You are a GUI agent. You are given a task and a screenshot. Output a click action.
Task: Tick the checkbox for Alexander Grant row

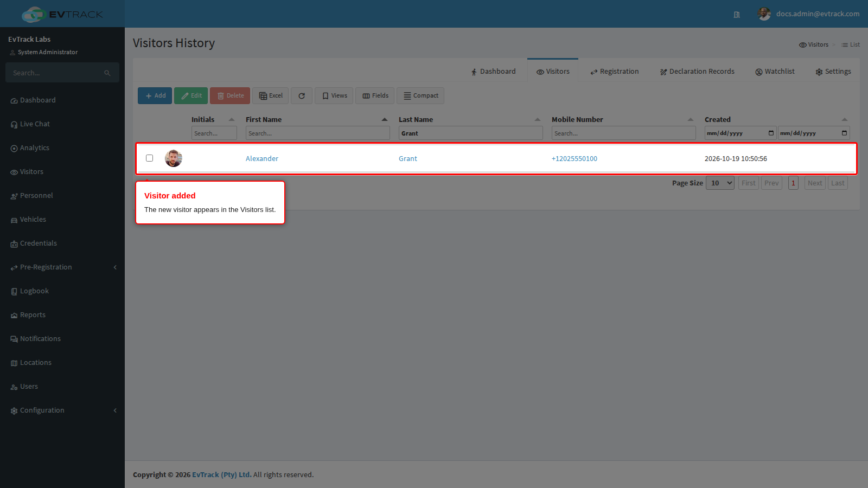click(x=149, y=158)
